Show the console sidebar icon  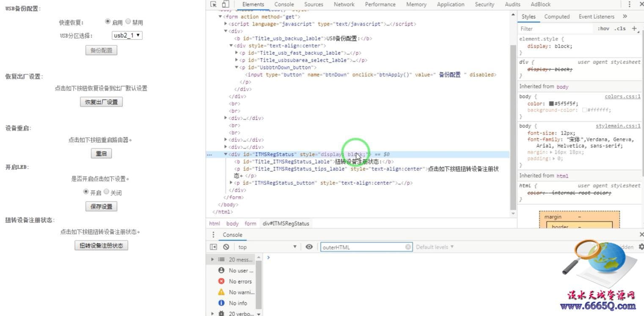pos(213,247)
